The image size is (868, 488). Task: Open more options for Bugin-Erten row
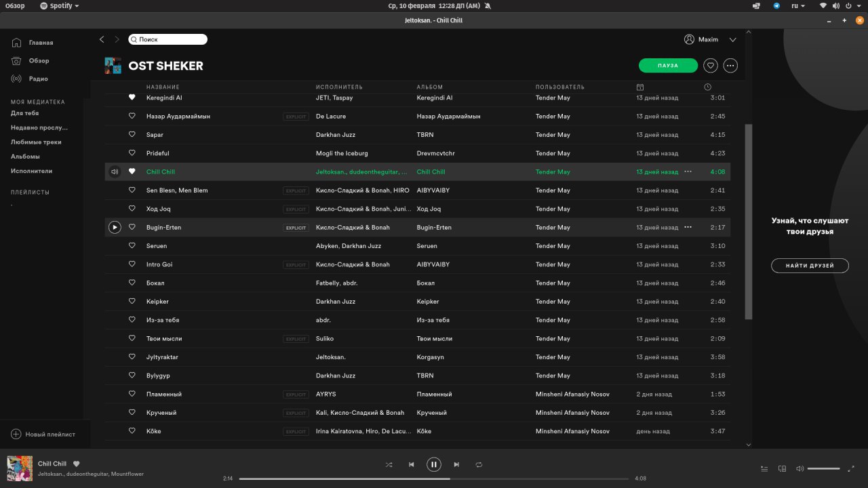(688, 227)
